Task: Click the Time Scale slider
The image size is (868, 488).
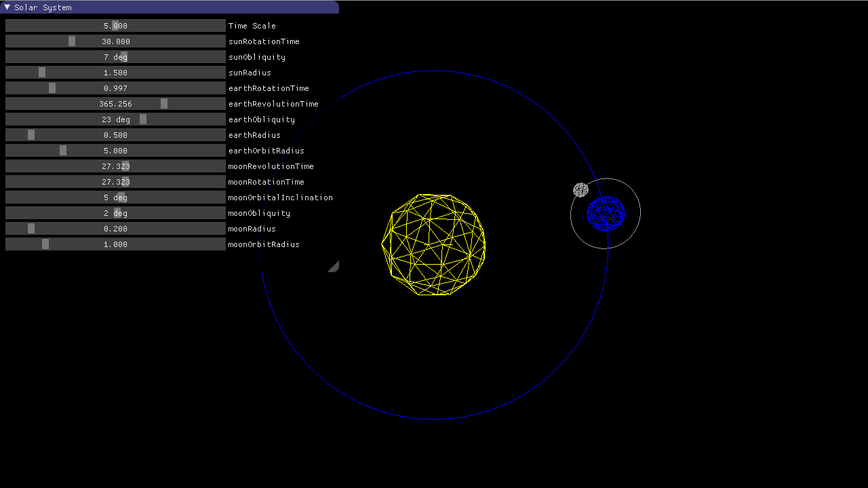Action: pyautogui.click(x=115, y=26)
